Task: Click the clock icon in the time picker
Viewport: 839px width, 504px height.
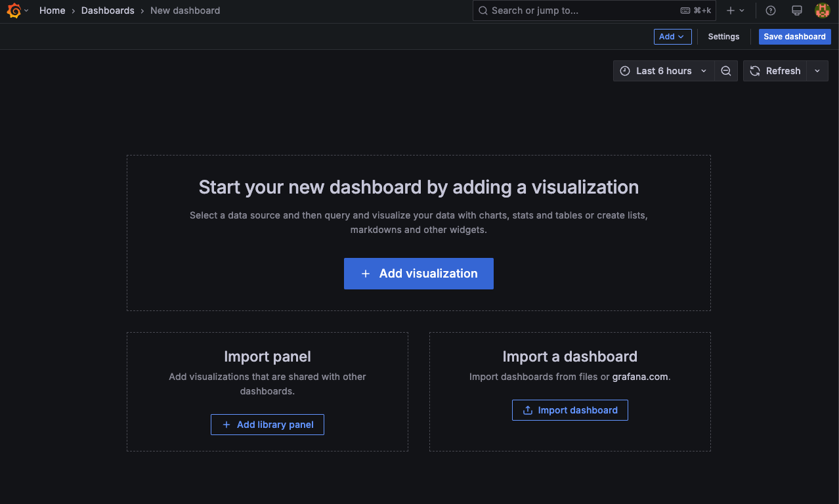Action: tap(625, 71)
